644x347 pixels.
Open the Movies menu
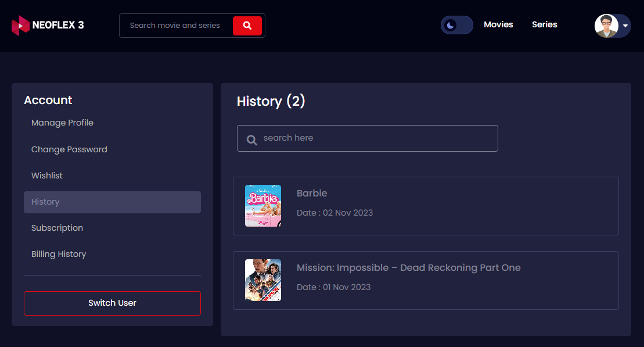click(x=498, y=24)
